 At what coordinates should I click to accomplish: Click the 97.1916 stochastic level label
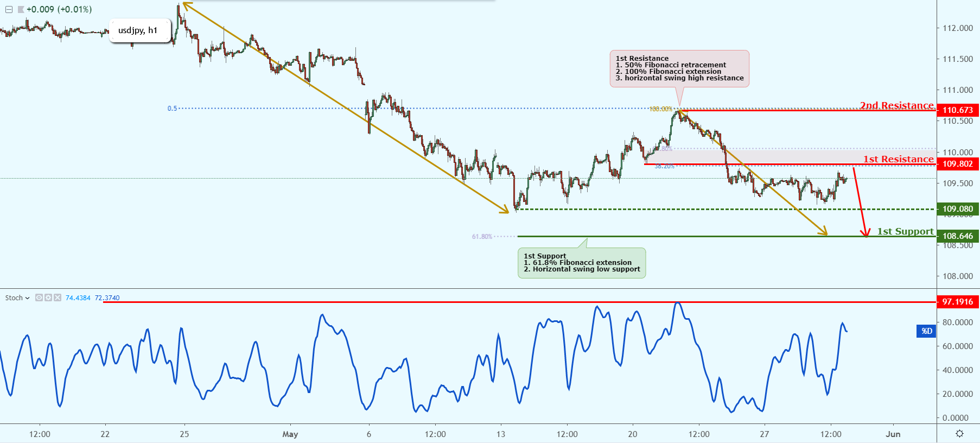pyautogui.click(x=958, y=302)
